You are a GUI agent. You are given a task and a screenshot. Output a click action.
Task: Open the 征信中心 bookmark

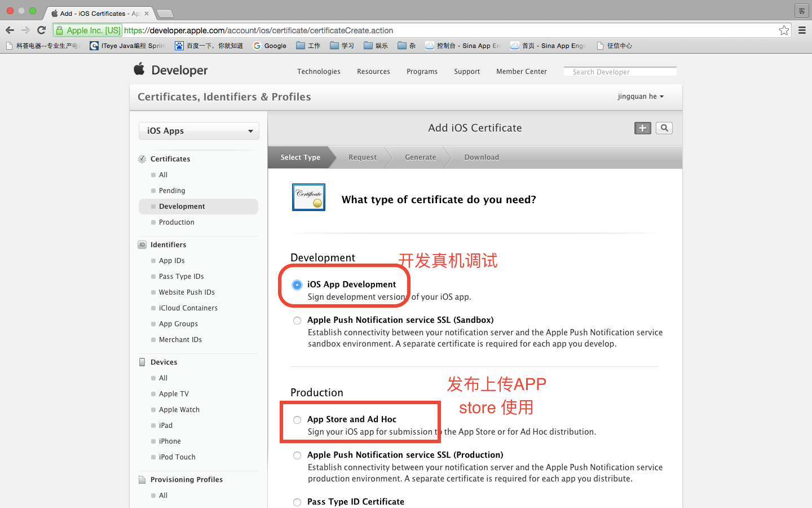point(614,46)
